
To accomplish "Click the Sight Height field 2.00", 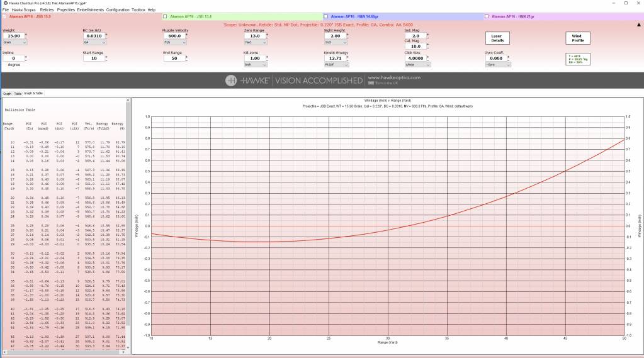I will pos(335,36).
